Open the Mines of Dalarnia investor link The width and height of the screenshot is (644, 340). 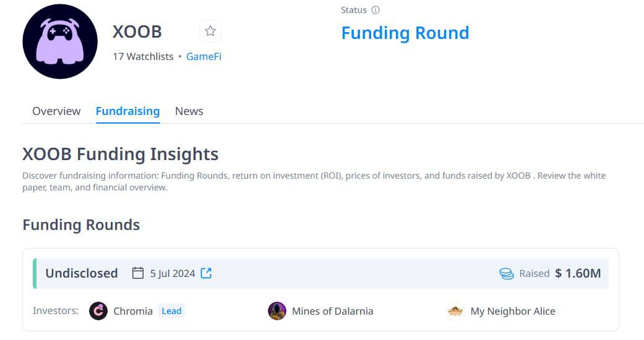click(333, 312)
